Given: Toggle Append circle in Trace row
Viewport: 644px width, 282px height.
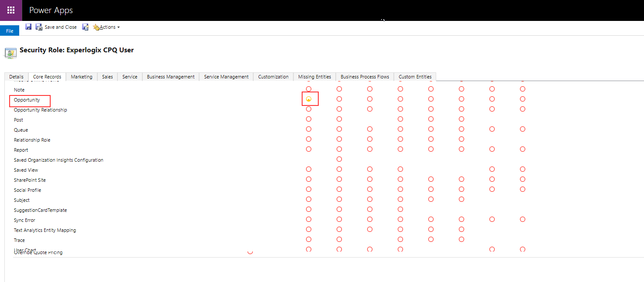Looking at the screenshot, I should point(431,239).
